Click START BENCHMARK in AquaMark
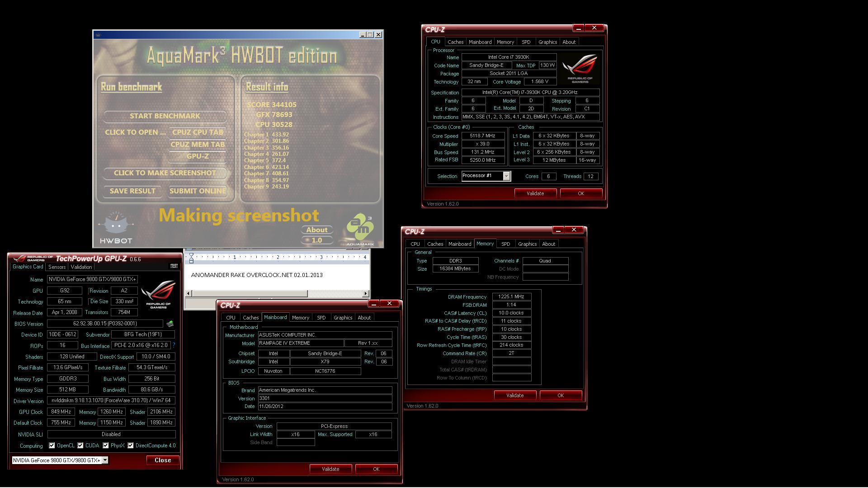This screenshot has height=488, width=868. 165,116
